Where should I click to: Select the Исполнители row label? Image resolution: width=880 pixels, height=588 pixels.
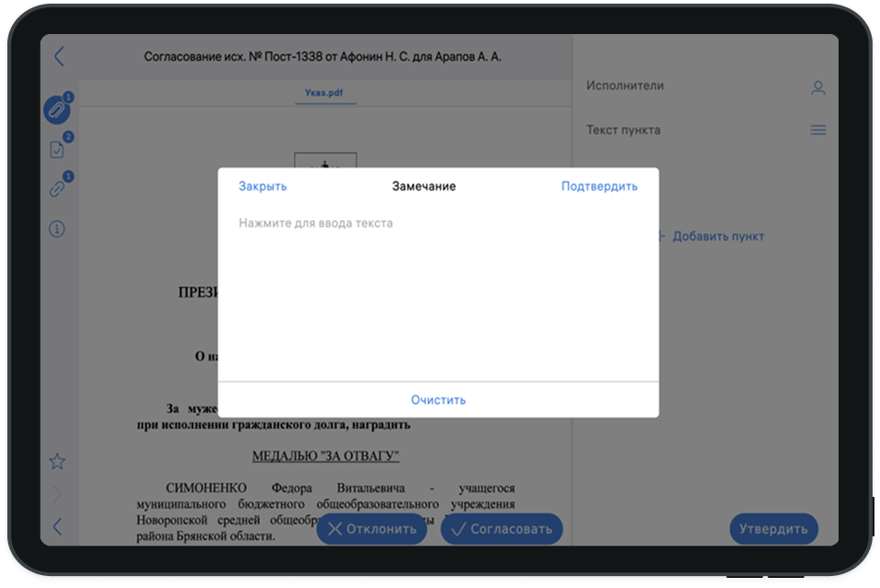click(x=625, y=86)
